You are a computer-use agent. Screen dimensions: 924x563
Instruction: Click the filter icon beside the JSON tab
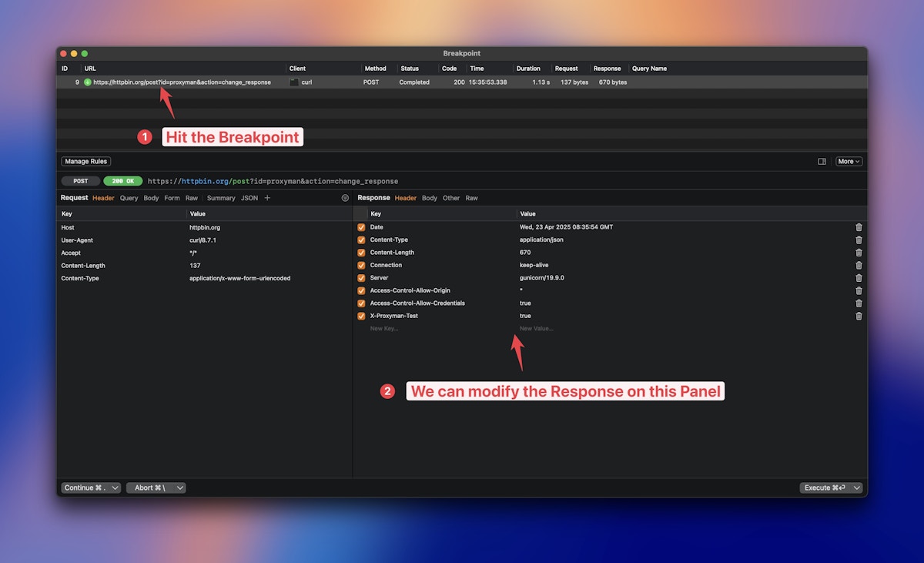(x=345, y=198)
